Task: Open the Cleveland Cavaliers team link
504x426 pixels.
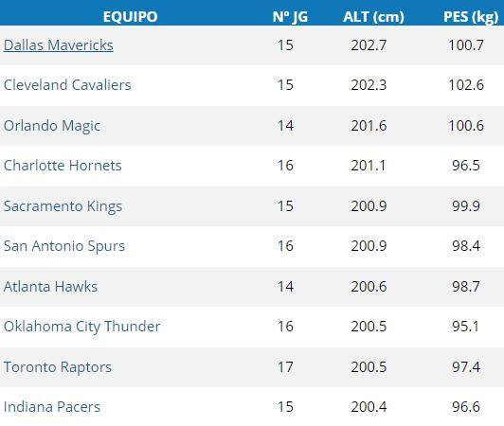Action: pyautogui.click(x=67, y=85)
